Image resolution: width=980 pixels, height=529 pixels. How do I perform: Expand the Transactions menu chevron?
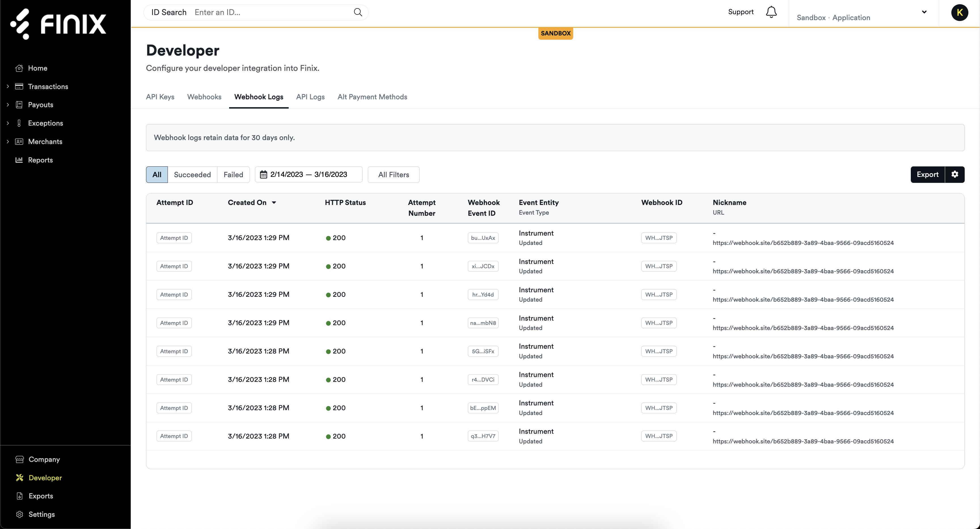tap(8, 86)
